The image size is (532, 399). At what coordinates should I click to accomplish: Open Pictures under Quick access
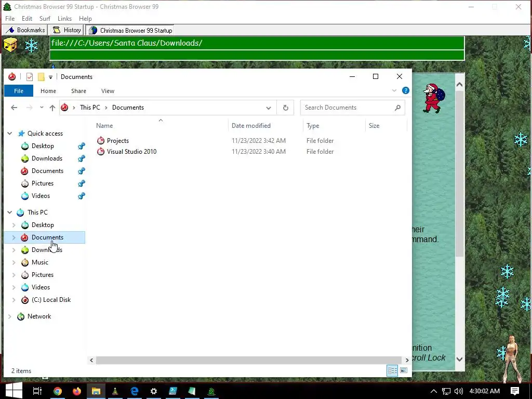pos(43,183)
